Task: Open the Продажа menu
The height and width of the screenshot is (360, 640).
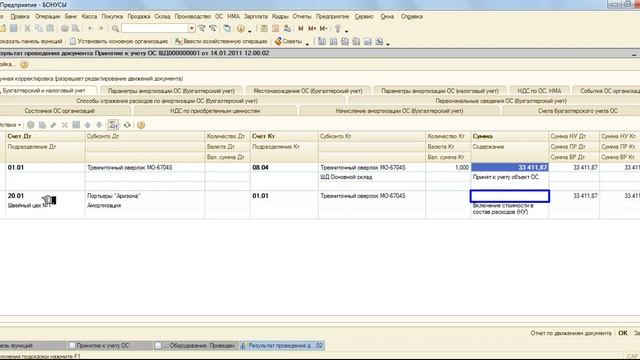Action: pyautogui.click(x=139, y=16)
